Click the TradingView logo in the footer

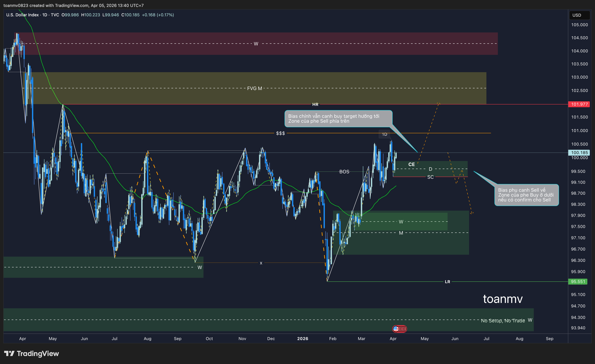[x=32, y=354]
